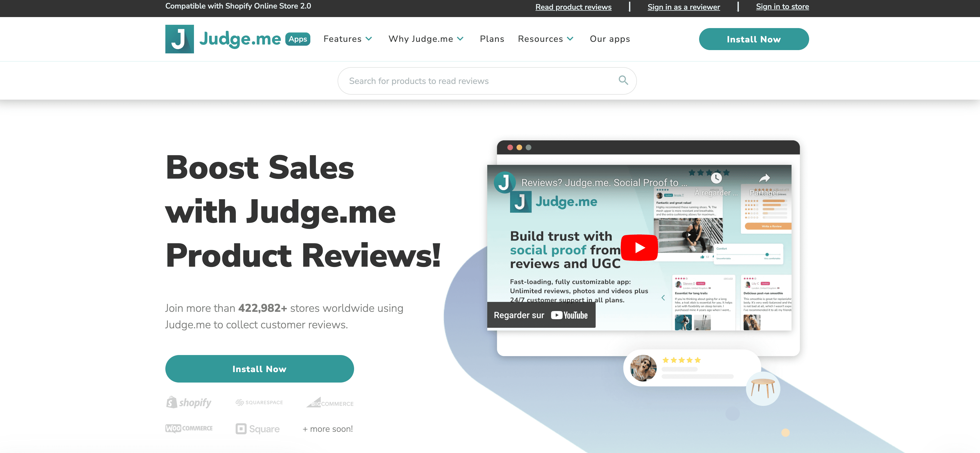Click 'Compatible with Shopify Online Store 2.0' text
Image resolution: width=980 pixels, height=453 pixels.
point(238,6)
